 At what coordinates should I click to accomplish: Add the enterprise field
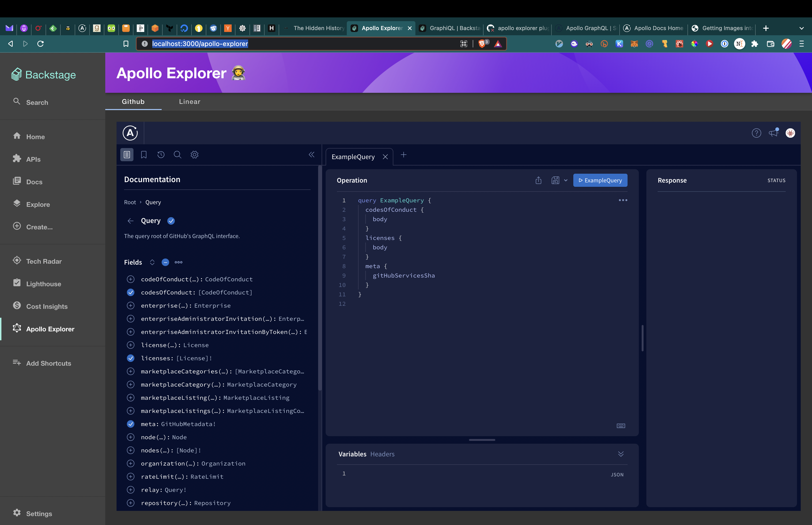(x=130, y=306)
